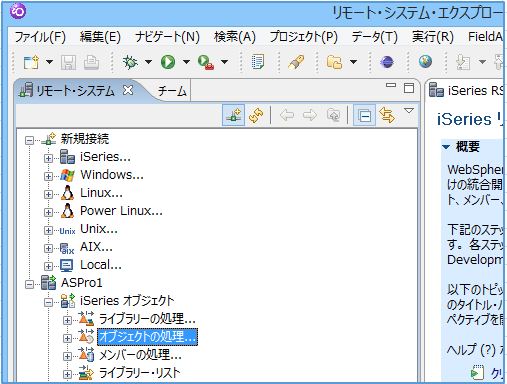
Task: Open the Run dropdown arrow
Action: [186, 62]
